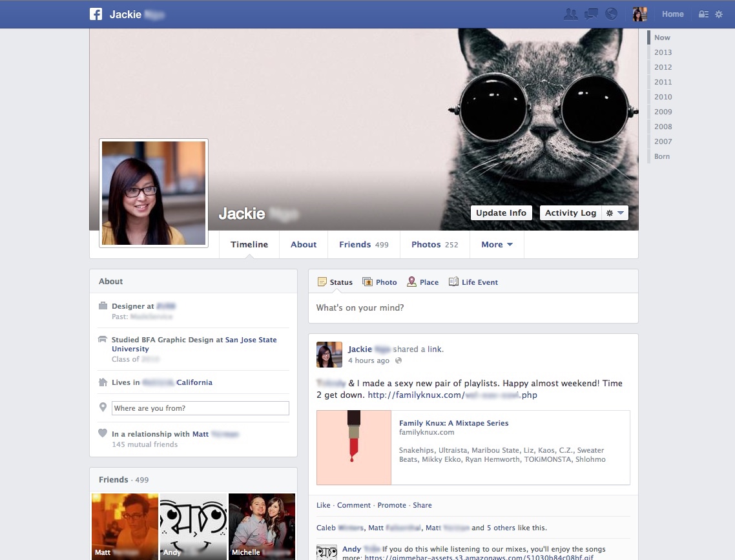Open the account settings gear in the top bar
Image resolution: width=735 pixels, height=560 pixels.
[x=719, y=13]
